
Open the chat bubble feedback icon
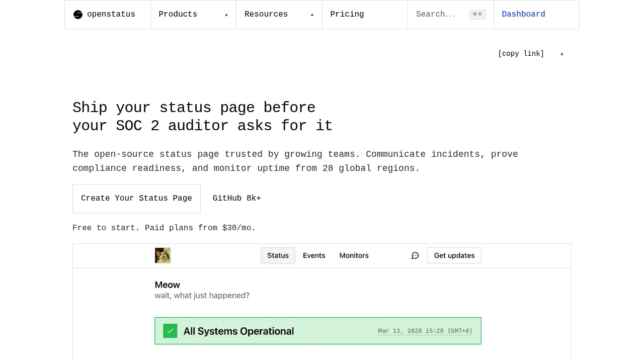pos(415,255)
